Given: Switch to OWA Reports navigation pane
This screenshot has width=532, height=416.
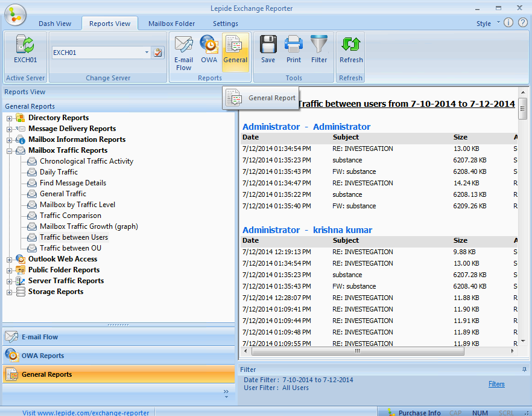Looking at the screenshot, I should [x=118, y=356].
